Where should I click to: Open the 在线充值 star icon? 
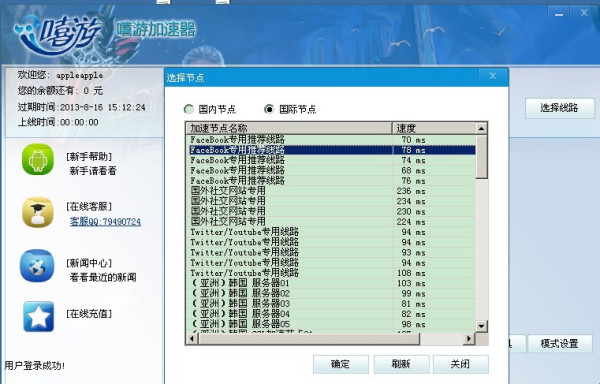coord(38,317)
